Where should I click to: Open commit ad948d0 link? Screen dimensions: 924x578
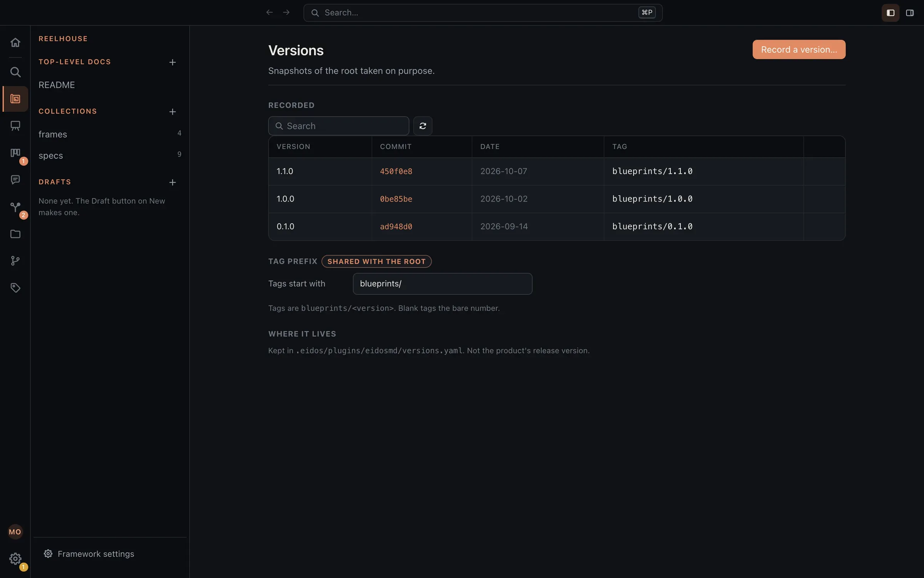(396, 227)
